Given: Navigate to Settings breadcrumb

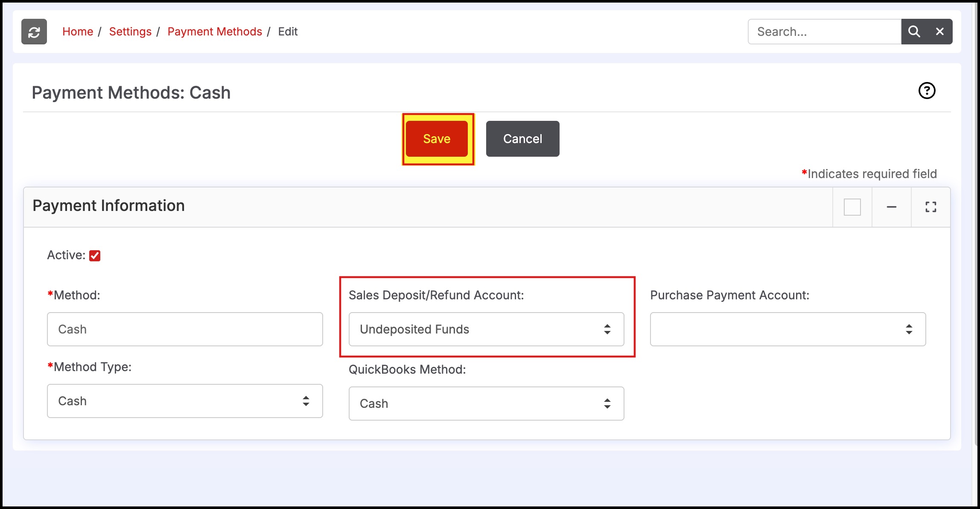Looking at the screenshot, I should click(130, 32).
